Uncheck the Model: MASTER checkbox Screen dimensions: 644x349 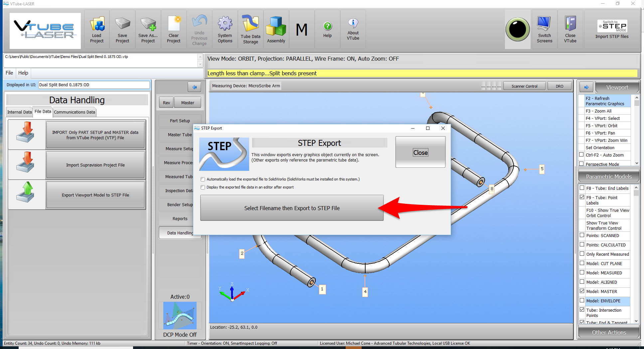click(582, 291)
